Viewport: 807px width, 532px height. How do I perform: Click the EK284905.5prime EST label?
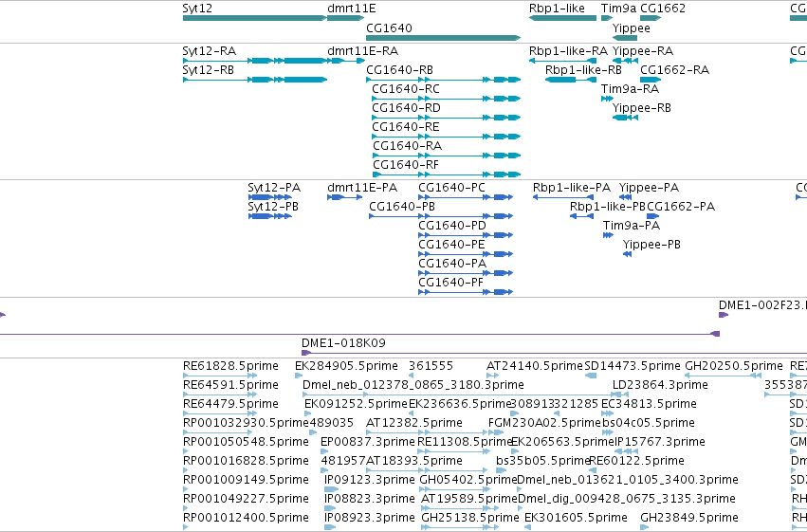tap(346, 366)
